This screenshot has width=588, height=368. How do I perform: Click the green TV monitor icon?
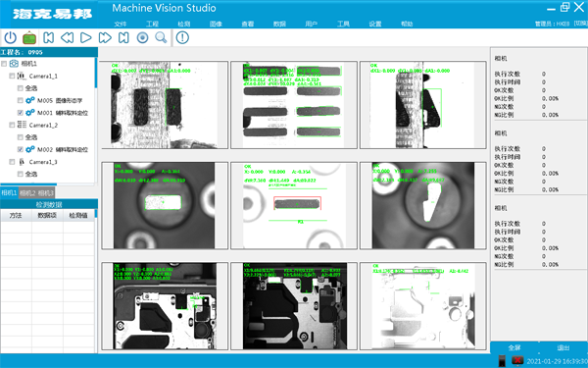tap(29, 38)
